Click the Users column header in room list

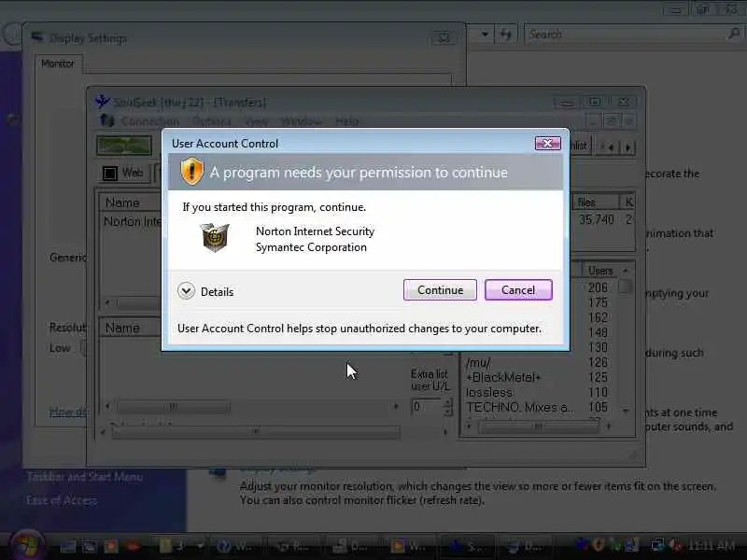600,271
